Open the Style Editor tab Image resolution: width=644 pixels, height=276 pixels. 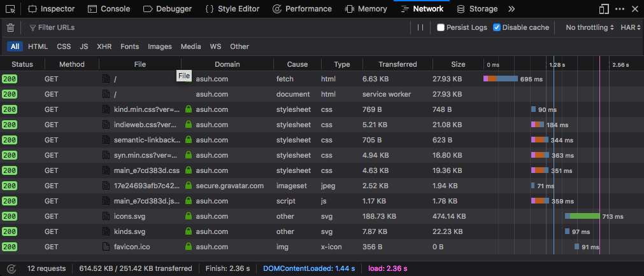pos(233,9)
